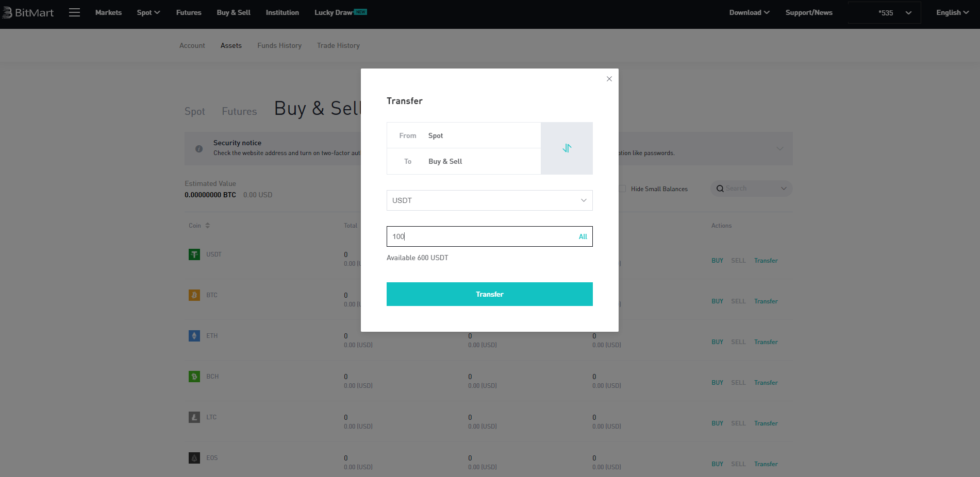This screenshot has height=477, width=980.
Task: Select the To Buy & Sell row
Action: [x=463, y=161]
